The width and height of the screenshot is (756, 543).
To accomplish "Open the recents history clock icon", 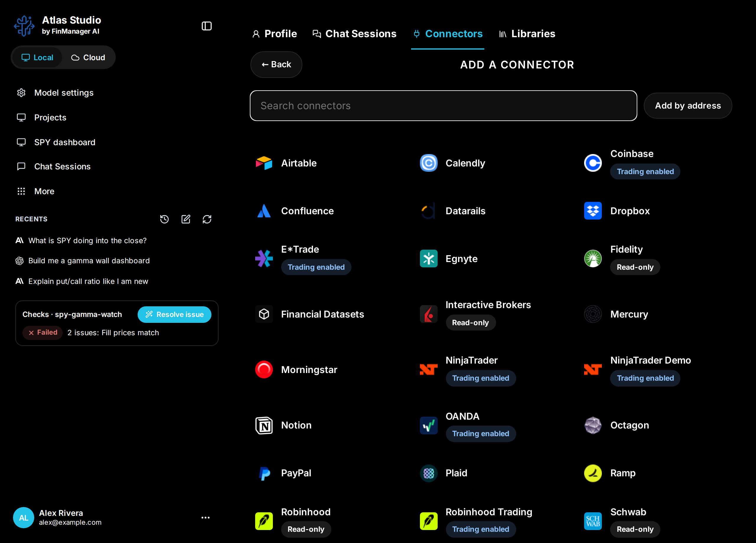I will coord(164,219).
